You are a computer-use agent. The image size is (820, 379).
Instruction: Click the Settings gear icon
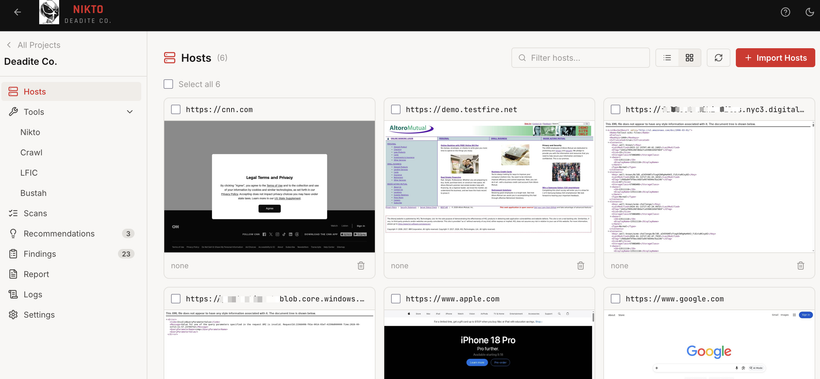[14, 315]
